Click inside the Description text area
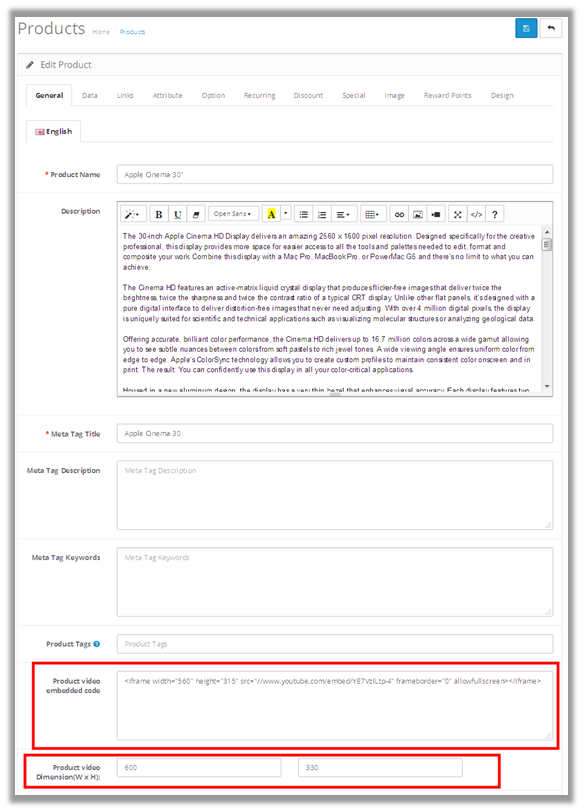 click(x=330, y=308)
